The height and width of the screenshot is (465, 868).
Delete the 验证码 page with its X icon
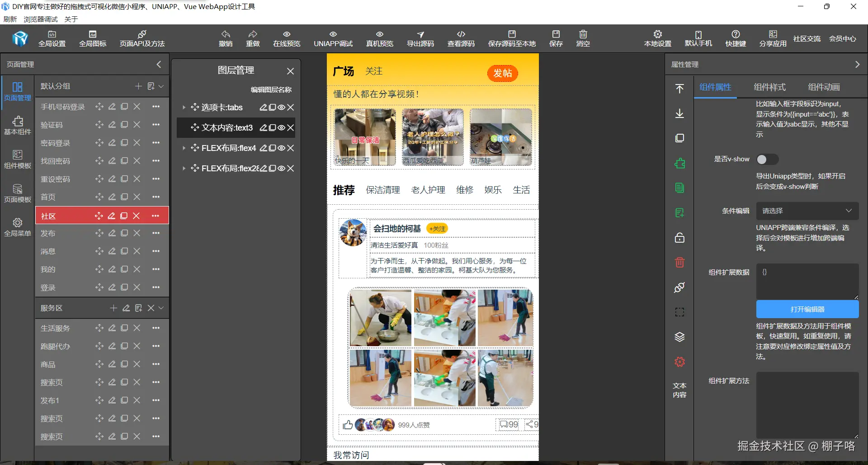(x=137, y=125)
